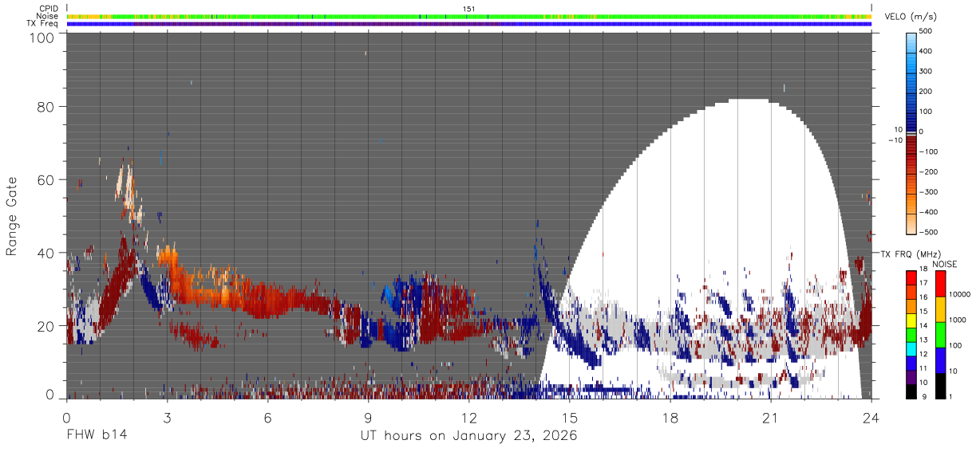Click the 3 tick on the UT hours axis
The height and width of the screenshot is (452, 980).
(168, 418)
